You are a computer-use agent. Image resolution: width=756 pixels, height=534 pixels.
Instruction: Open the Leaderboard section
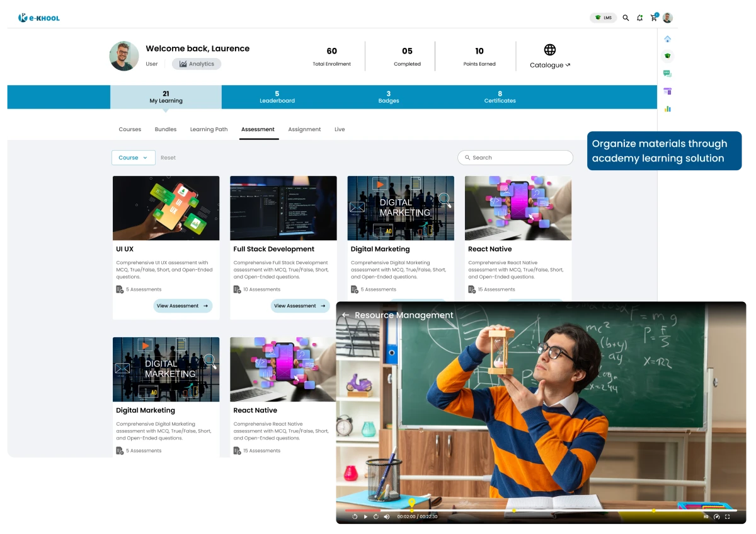[x=277, y=96]
